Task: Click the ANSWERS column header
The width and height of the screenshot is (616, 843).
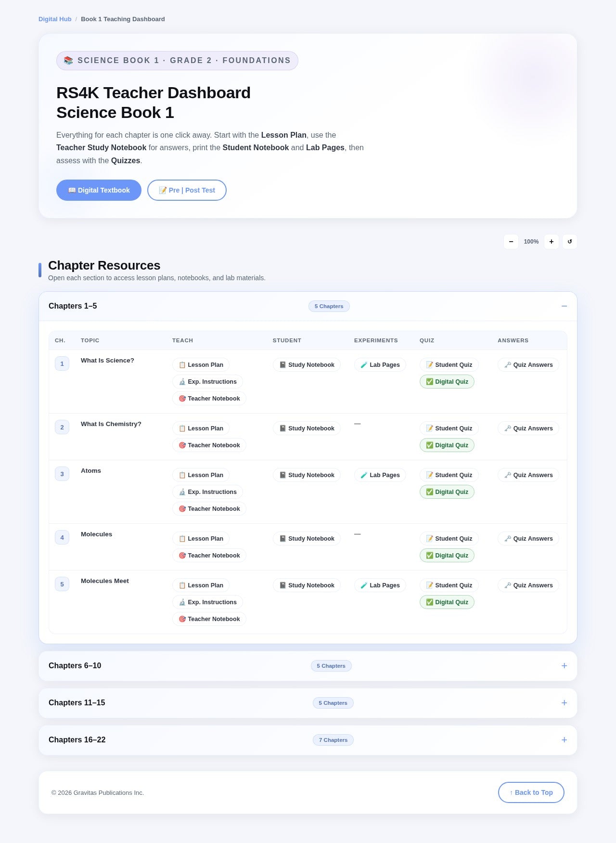Action: tap(513, 340)
